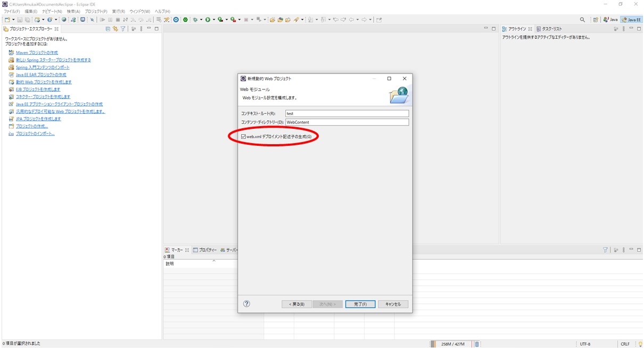Maximize the Project Explorer panel
Image resolution: width=644 pixels, height=348 pixels.
[156, 28]
